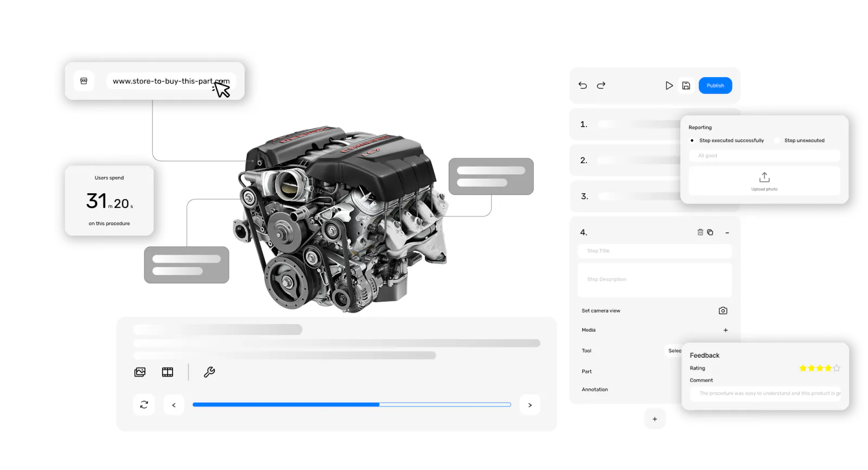Click the "All good" report text field

tap(764, 156)
